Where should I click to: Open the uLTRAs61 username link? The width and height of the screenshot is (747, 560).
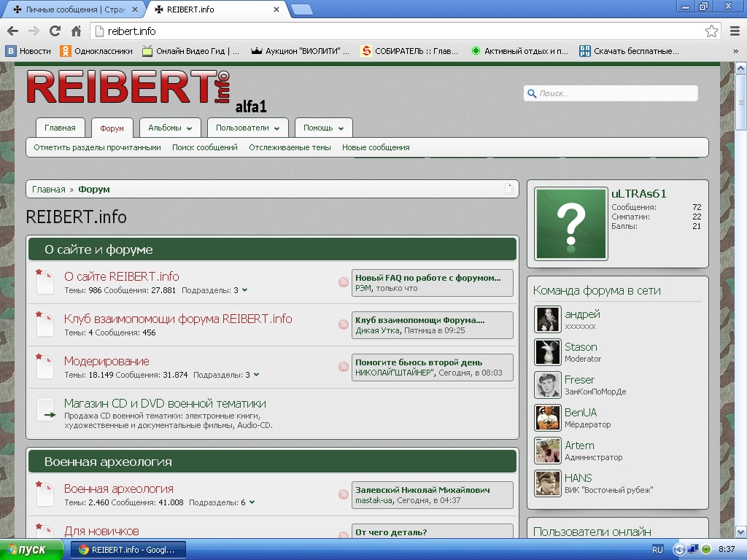click(x=639, y=194)
